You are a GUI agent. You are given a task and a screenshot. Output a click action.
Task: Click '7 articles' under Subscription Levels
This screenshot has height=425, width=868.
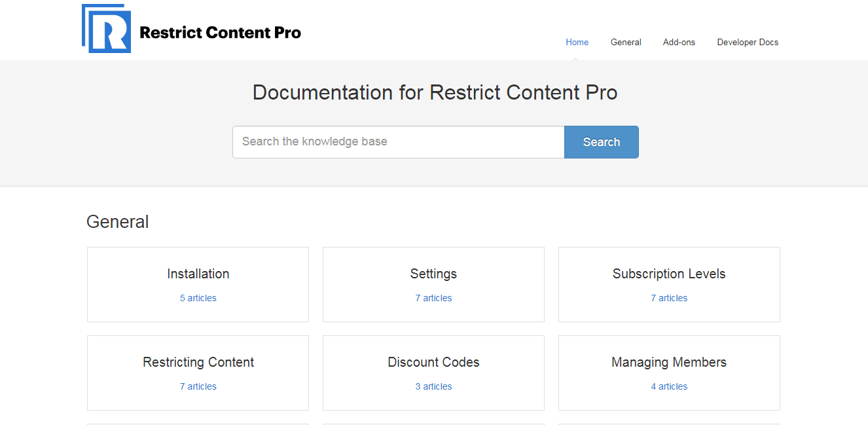[x=669, y=298]
